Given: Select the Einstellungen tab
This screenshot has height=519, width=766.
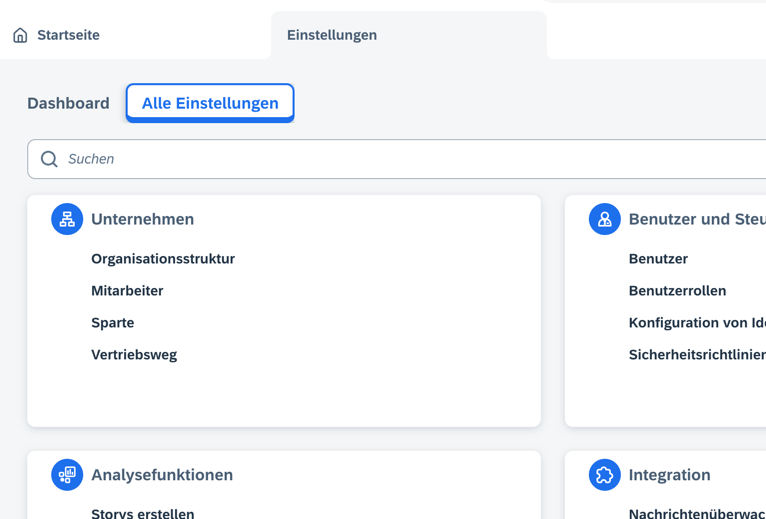Looking at the screenshot, I should [x=332, y=35].
